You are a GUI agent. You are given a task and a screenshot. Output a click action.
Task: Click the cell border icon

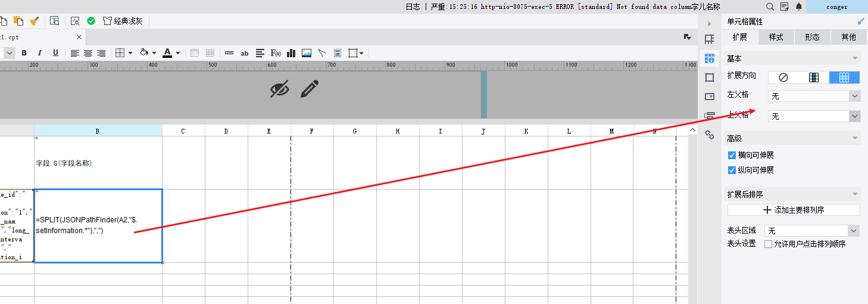[x=120, y=52]
